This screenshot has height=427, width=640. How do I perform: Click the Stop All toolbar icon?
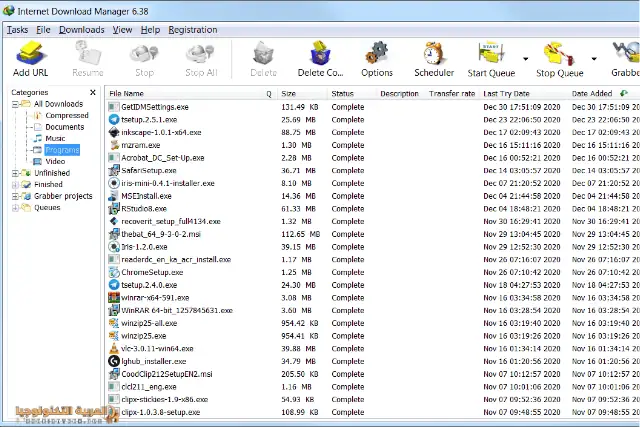[x=200, y=53]
